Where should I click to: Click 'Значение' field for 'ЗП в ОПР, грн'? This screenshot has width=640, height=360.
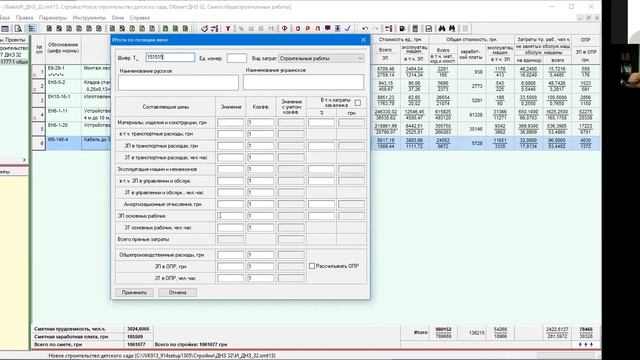pos(231,266)
